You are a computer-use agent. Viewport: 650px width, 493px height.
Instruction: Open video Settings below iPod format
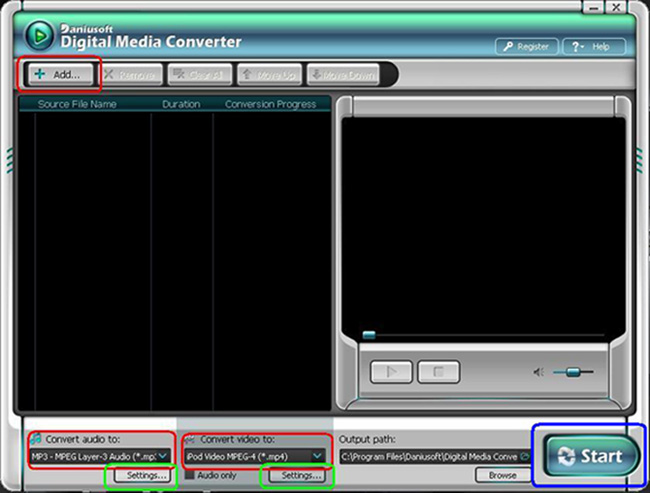302,475
